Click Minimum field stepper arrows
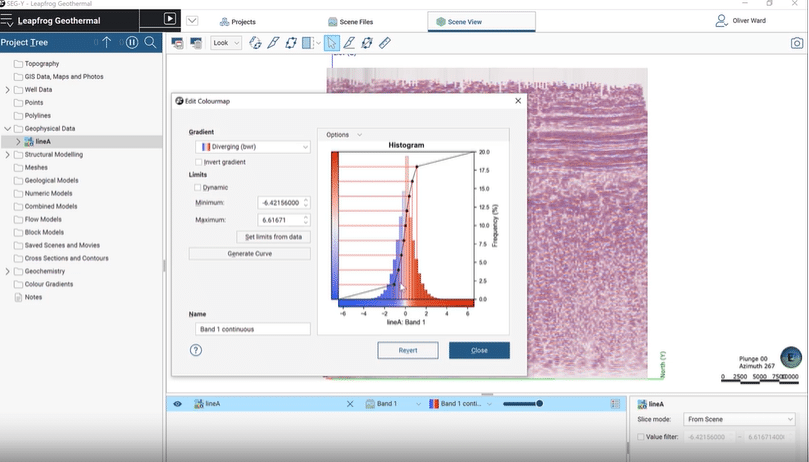This screenshot has height=462, width=809. point(306,203)
